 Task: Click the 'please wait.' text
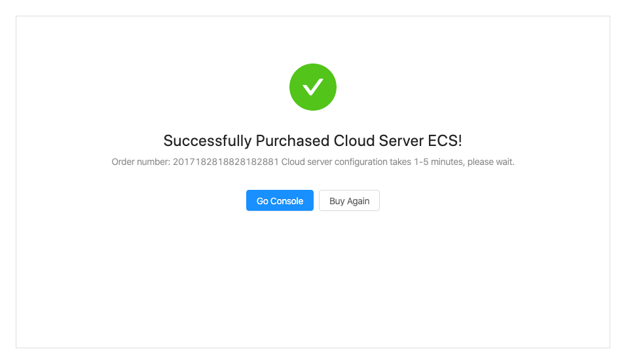491,162
